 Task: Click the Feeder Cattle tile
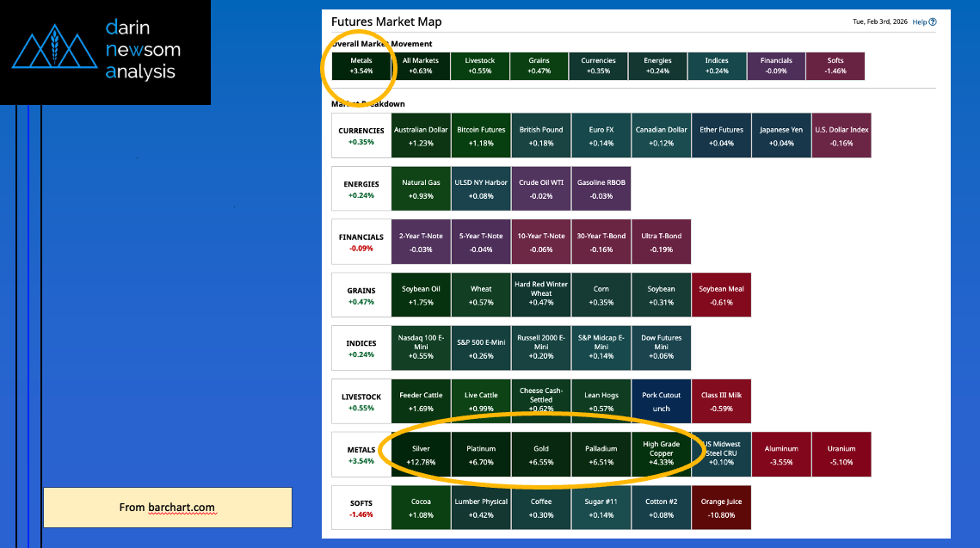421,401
